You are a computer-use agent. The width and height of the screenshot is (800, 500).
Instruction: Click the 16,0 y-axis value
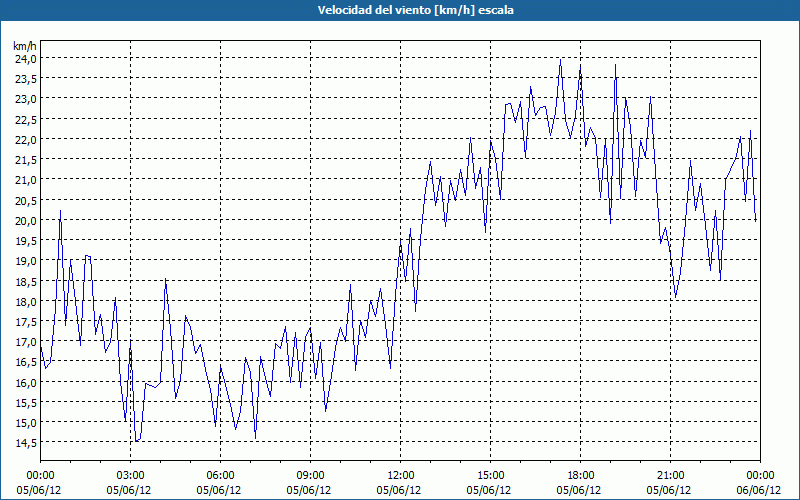click(x=25, y=383)
